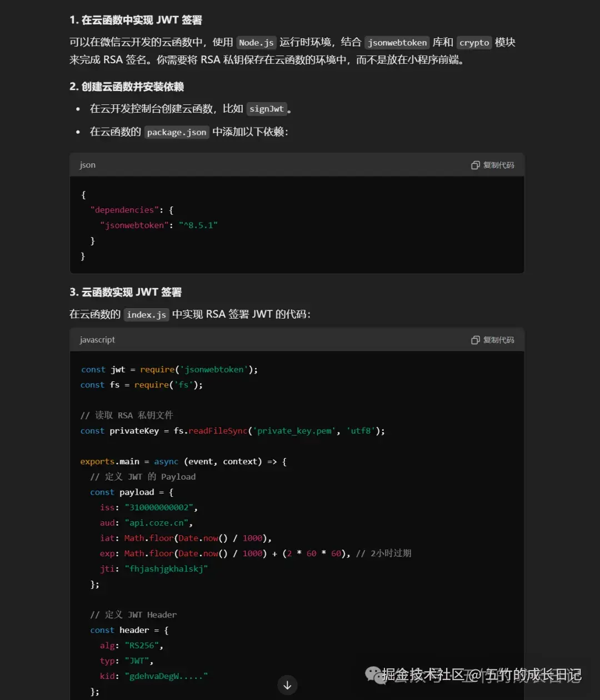Click the inline code 'crypto'
This screenshot has width=600, height=700.
[x=474, y=43]
